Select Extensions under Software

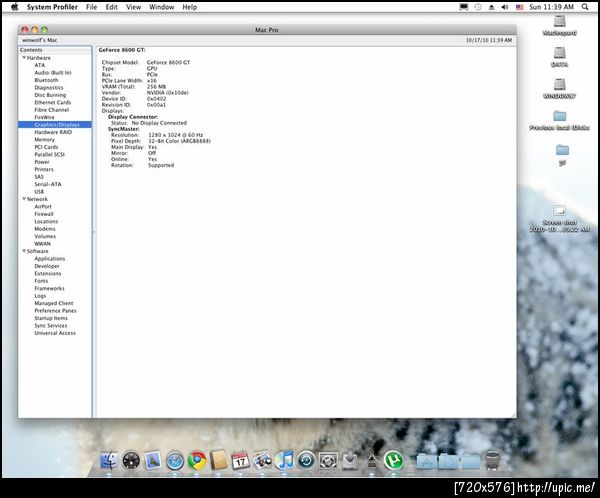pos(47,273)
